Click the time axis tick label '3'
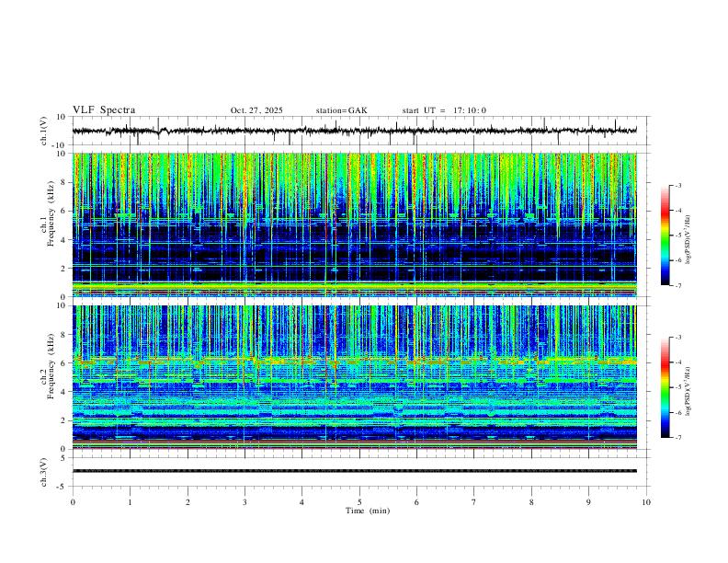This screenshot has width=728, height=563. [x=245, y=502]
